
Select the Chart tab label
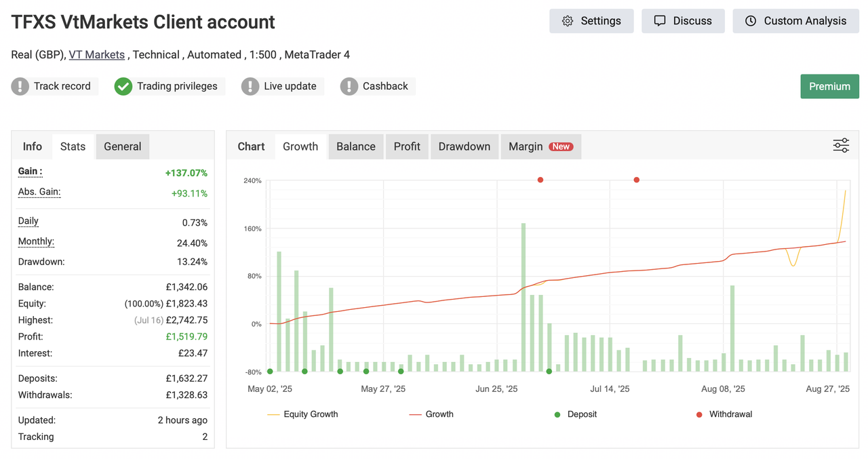[251, 146]
